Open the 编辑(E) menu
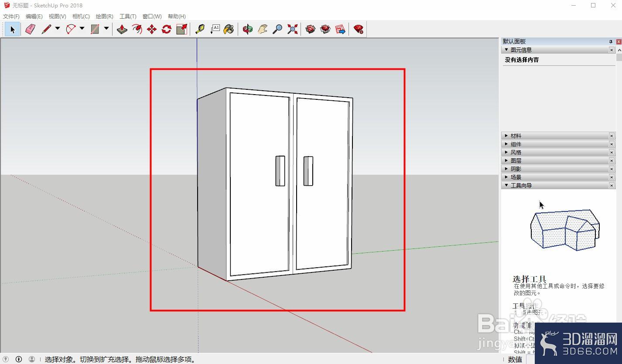This screenshot has height=364, width=622. 34,17
